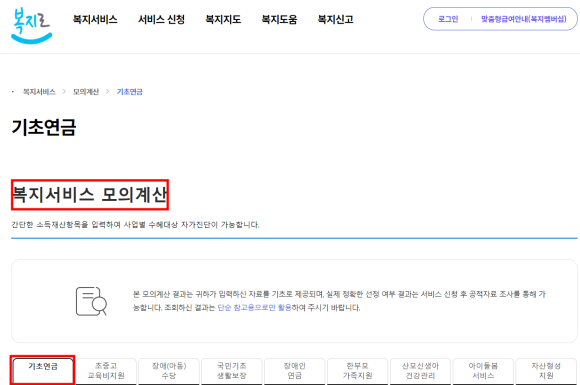Click the 기초연금 page title
The image size is (580, 385).
tap(44, 127)
